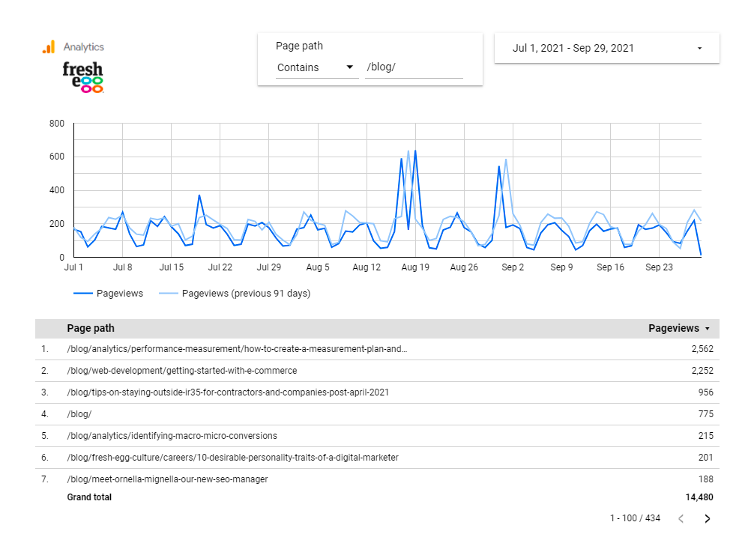The width and height of the screenshot is (754, 543).
Task: Click the Grand total label
Action: point(89,497)
